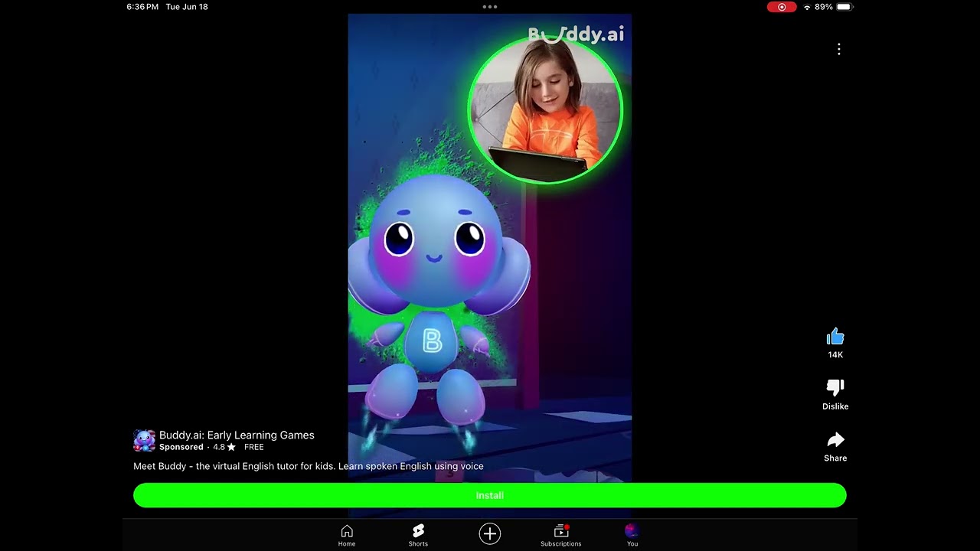Viewport: 980px width, 551px height.
Task: Tap the FREE price label
Action: (254, 447)
